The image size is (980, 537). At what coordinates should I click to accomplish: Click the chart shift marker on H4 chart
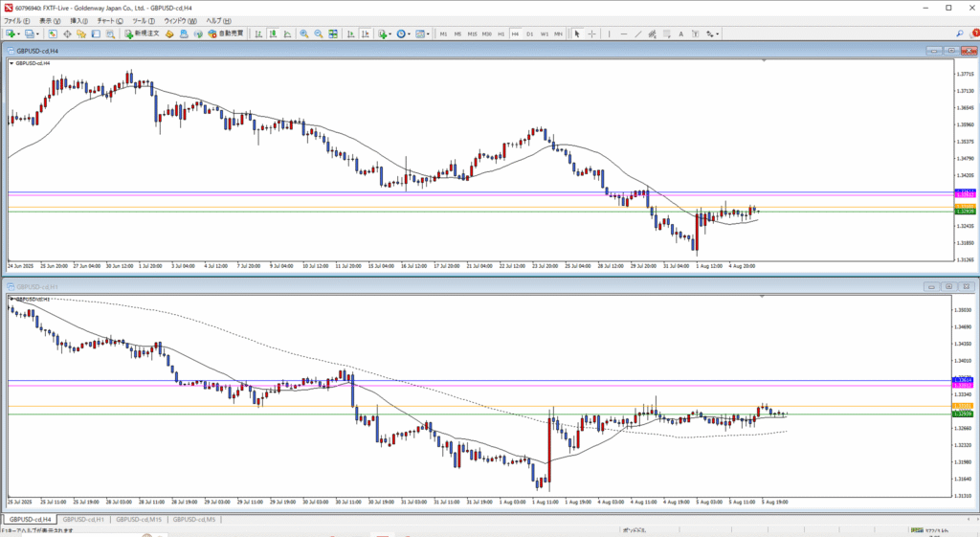pyautogui.click(x=764, y=60)
